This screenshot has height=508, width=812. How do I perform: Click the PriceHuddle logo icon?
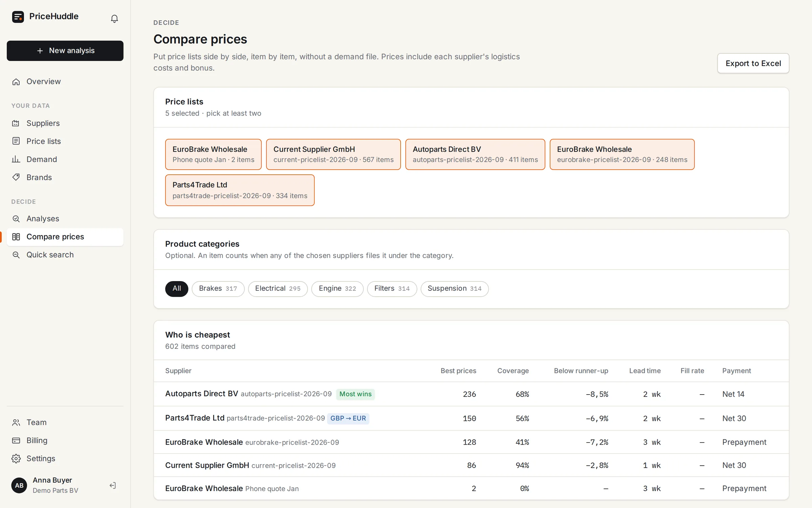[18, 17]
